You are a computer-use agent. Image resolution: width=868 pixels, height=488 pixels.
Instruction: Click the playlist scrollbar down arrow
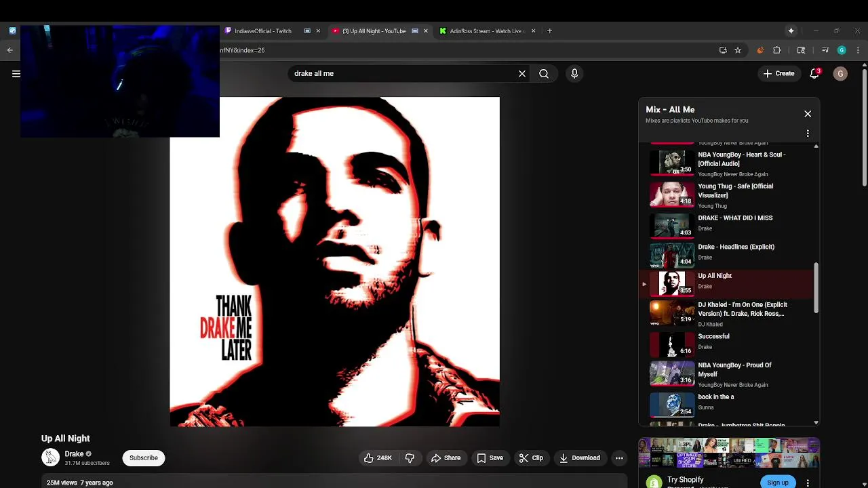816,423
